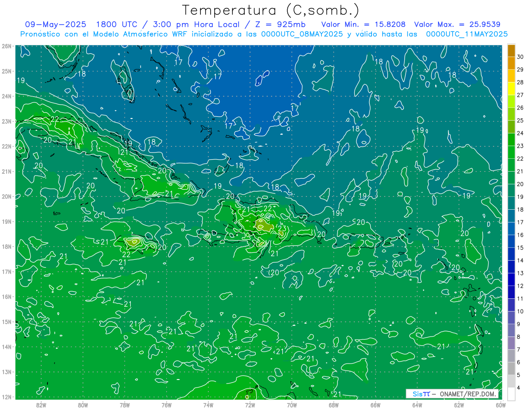532x411 pixels.
Task: Click the 22N latitude axis label
Action: tap(7, 146)
